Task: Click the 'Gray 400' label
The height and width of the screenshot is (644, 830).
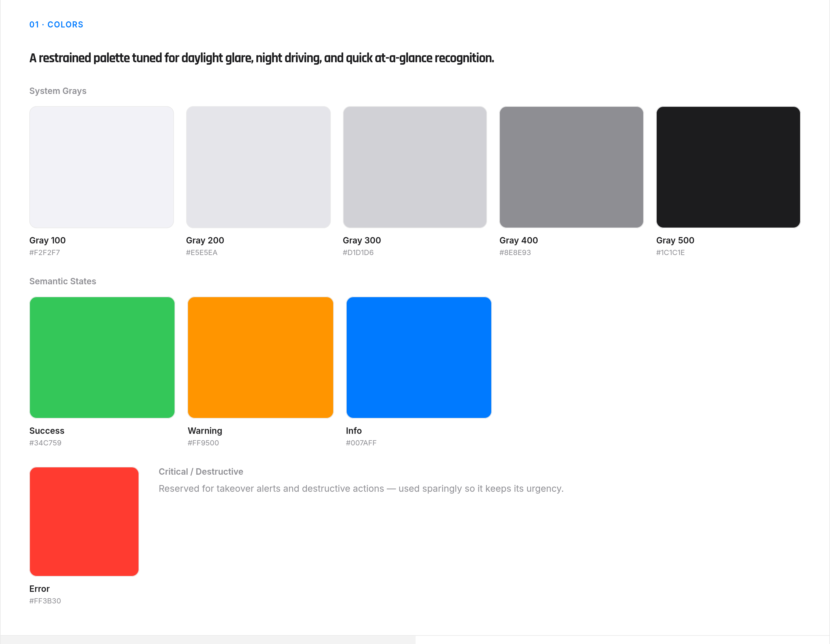Action: [x=518, y=240]
